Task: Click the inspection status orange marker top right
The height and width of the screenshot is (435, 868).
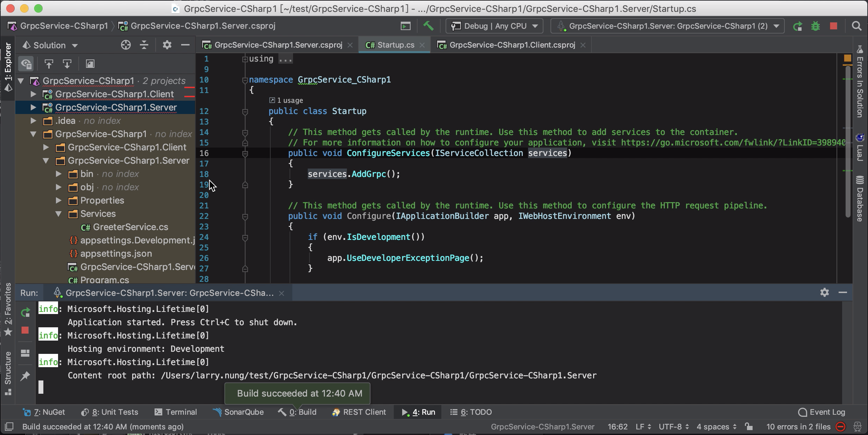Action: pos(847,58)
